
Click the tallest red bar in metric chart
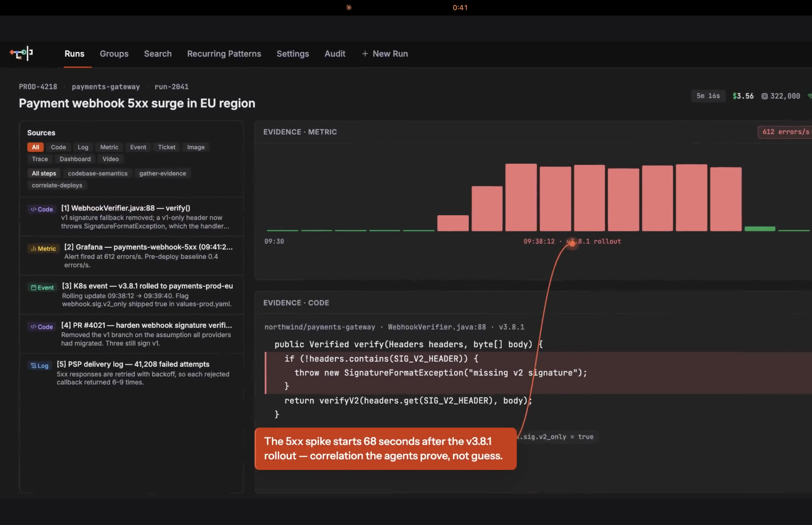pos(521,197)
